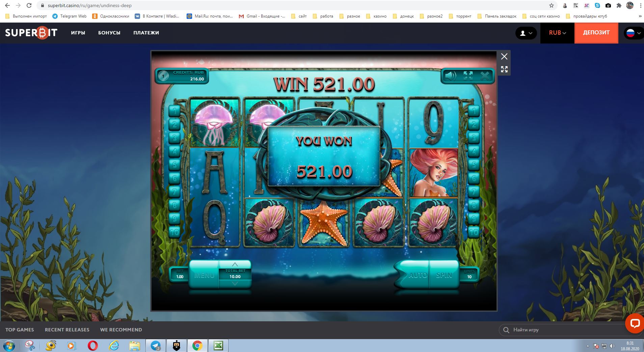Open the ПЛАТЕЖИ menu
644x352 pixels.
146,33
